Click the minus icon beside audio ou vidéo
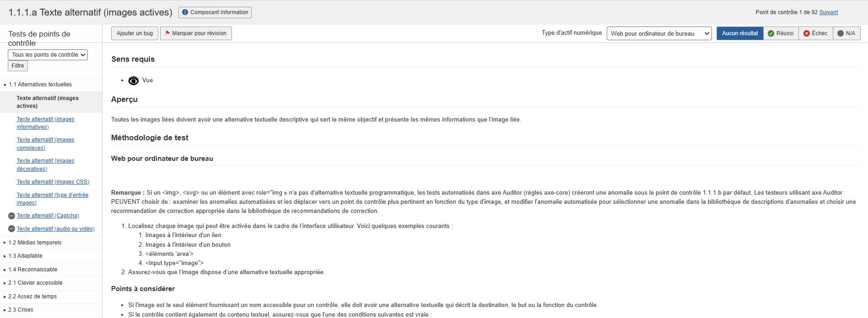Image resolution: width=868 pixels, height=318 pixels. click(x=11, y=229)
